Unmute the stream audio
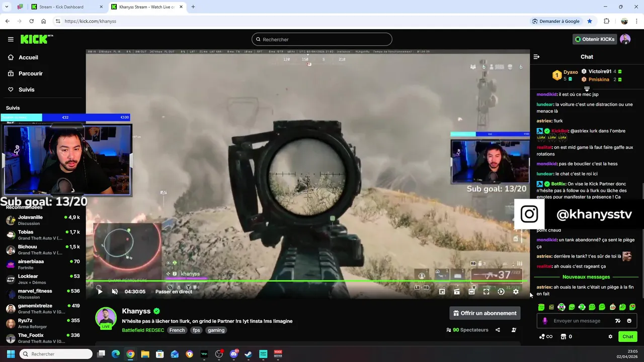Image resolution: width=644 pixels, height=362 pixels. pos(115,292)
